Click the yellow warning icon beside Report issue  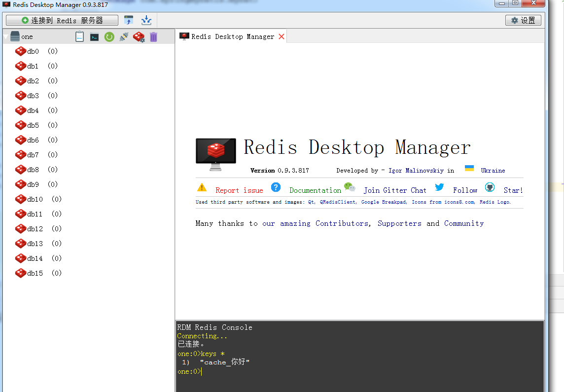point(202,187)
